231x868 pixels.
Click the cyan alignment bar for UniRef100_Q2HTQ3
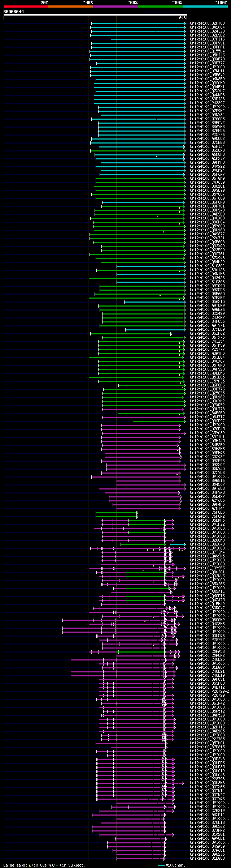[x=138, y=23]
